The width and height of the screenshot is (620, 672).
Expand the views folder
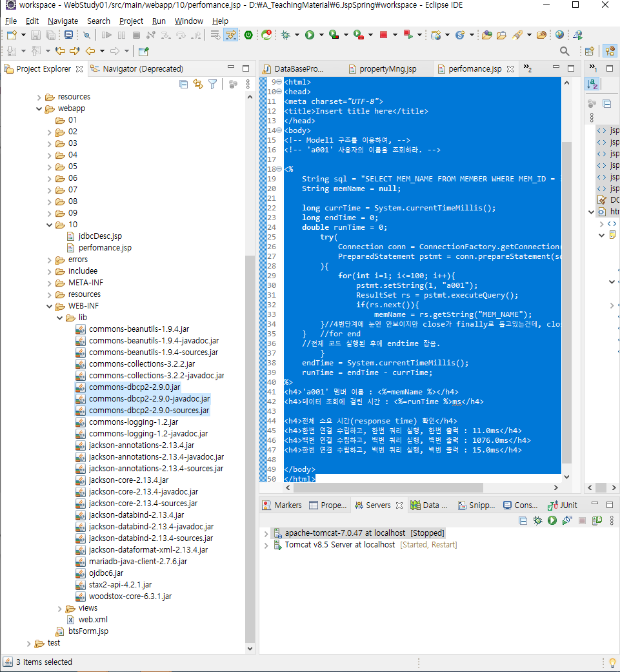pyautogui.click(x=60, y=609)
